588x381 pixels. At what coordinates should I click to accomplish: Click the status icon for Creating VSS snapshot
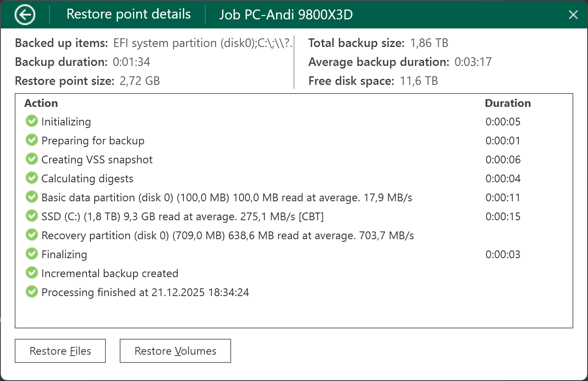(31, 159)
